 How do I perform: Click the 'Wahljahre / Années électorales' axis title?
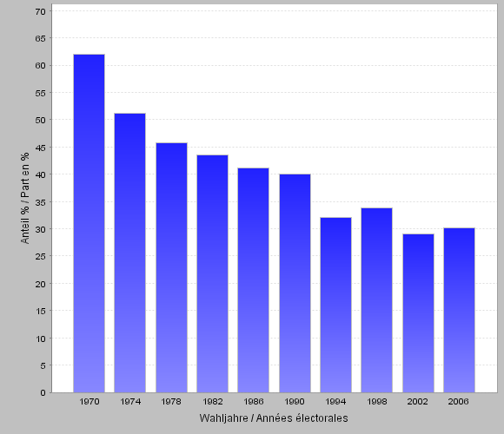274,418
